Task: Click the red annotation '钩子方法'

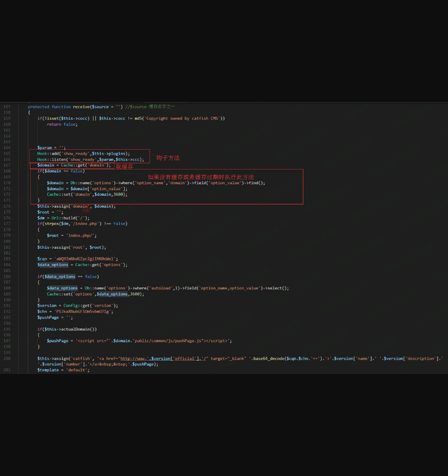Action: pyautogui.click(x=168, y=158)
